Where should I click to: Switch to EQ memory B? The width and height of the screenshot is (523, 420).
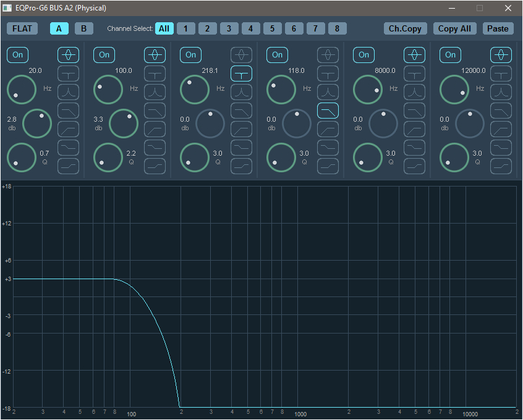pyautogui.click(x=84, y=28)
